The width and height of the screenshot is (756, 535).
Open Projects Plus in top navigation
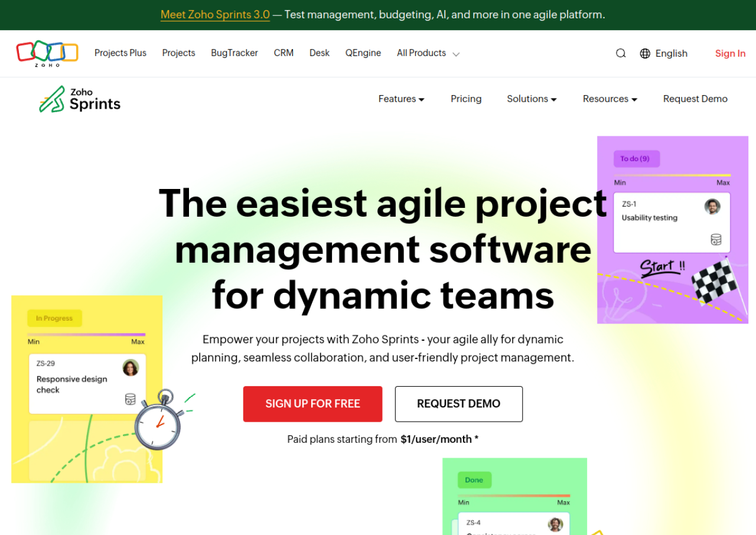(x=120, y=53)
